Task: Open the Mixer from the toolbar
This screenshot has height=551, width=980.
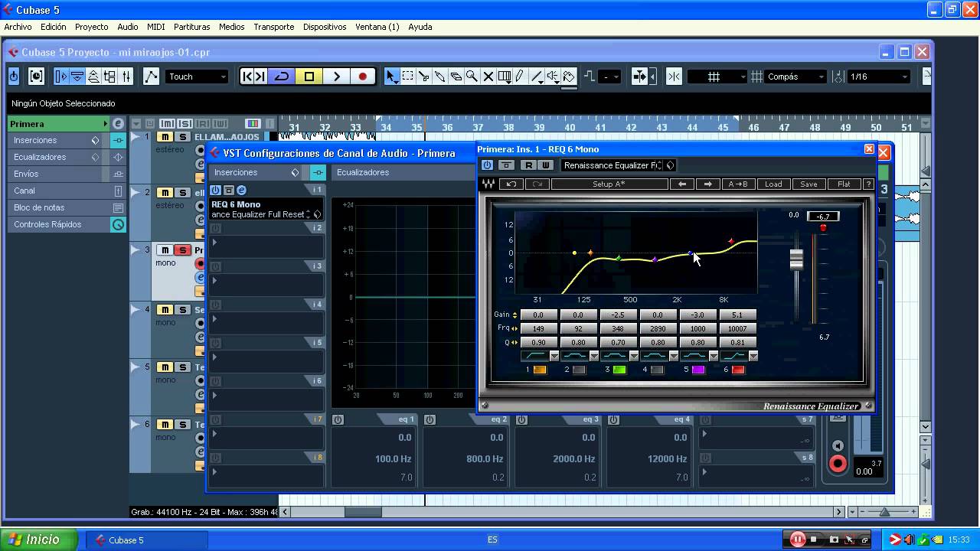Action: 126,76
